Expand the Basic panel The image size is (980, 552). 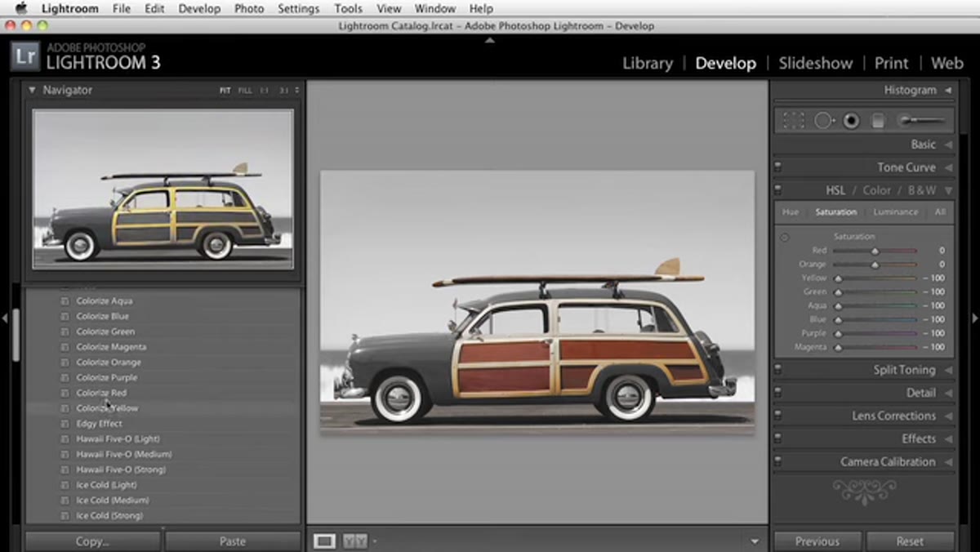pyautogui.click(x=948, y=145)
